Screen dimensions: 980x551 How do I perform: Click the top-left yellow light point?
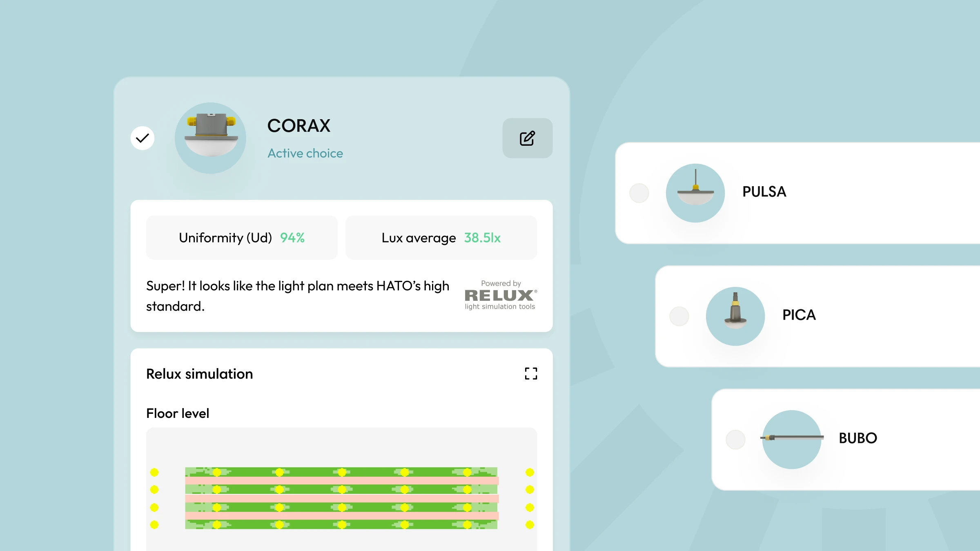154,472
